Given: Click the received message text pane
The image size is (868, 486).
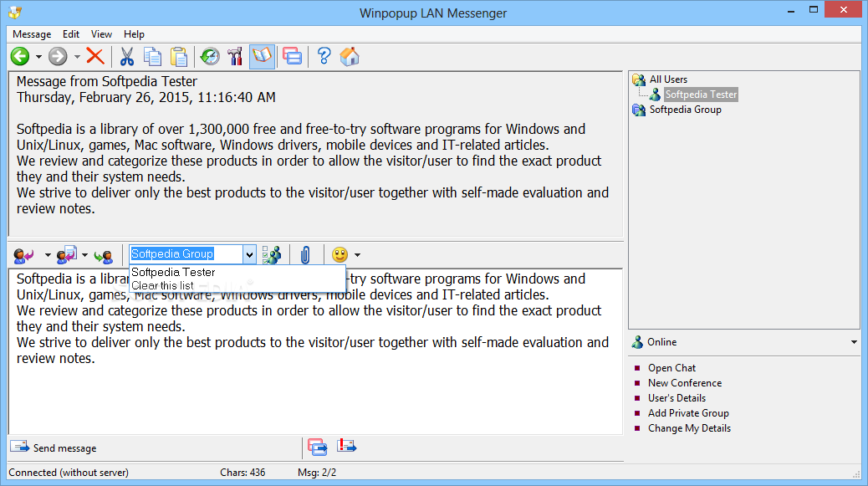Looking at the screenshot, I should pos(315,154).
